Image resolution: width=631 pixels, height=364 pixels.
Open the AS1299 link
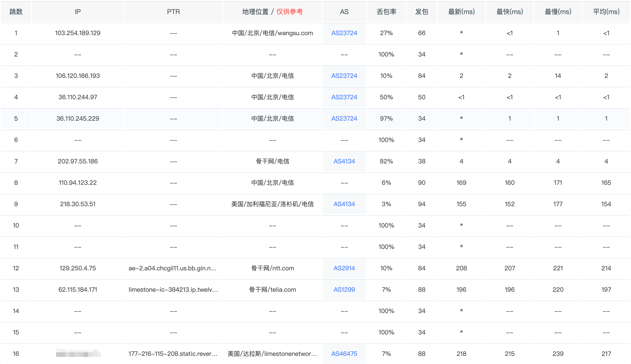[344, 290]
